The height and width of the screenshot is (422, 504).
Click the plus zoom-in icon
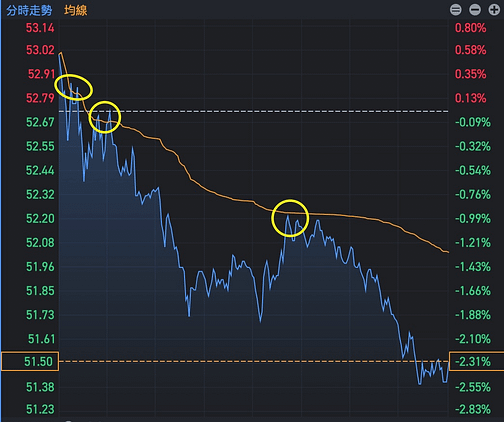point(494,10)
